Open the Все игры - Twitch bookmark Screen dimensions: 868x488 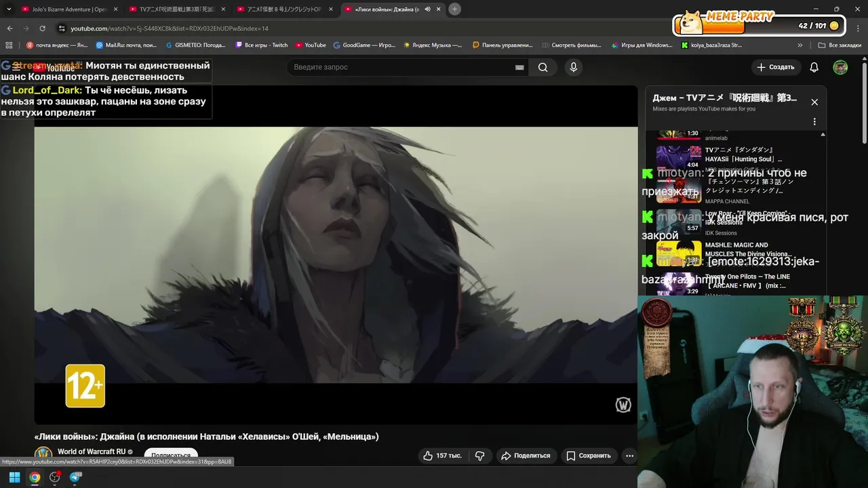[262, 45]
